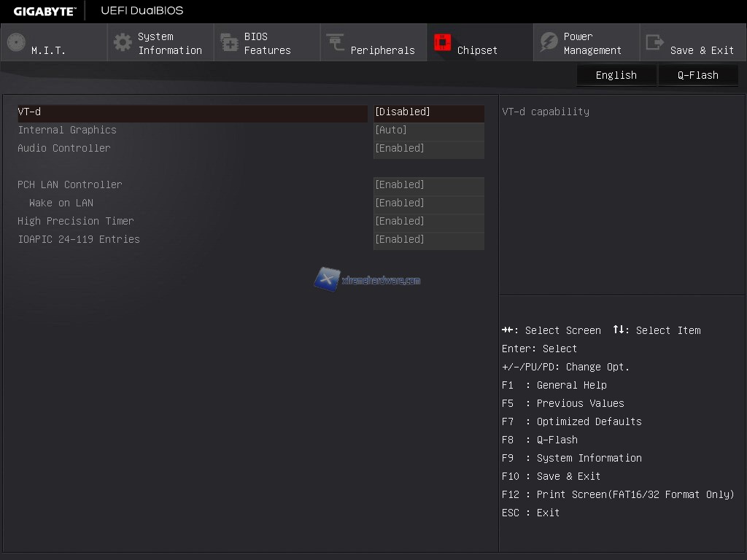
Task: Open the Internal Graphics Auto option
Action: [428, 131]
